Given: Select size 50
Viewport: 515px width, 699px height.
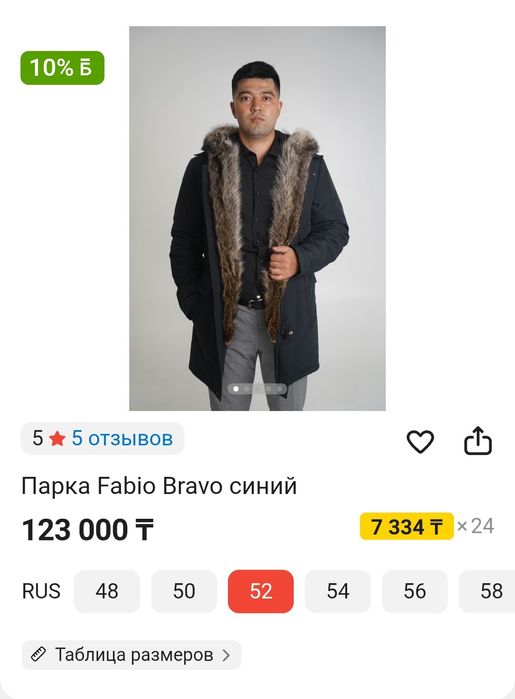Looking at the screenshot, I should [184, 591].
